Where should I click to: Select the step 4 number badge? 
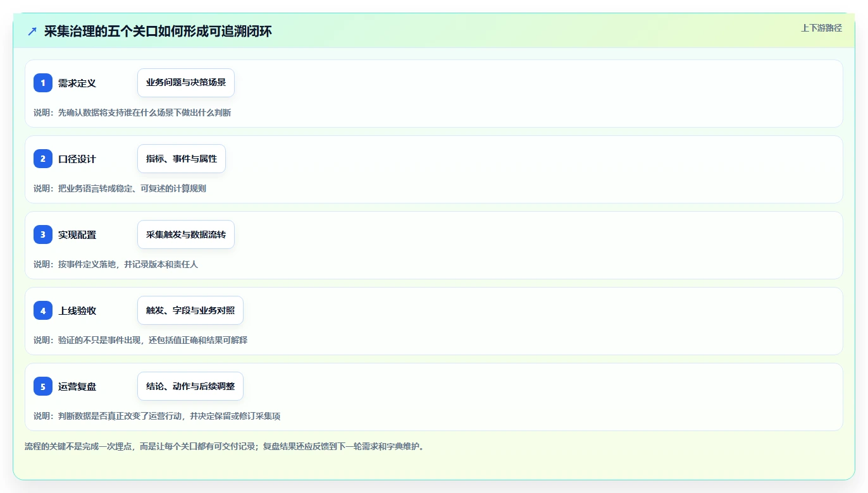point(43,310)
